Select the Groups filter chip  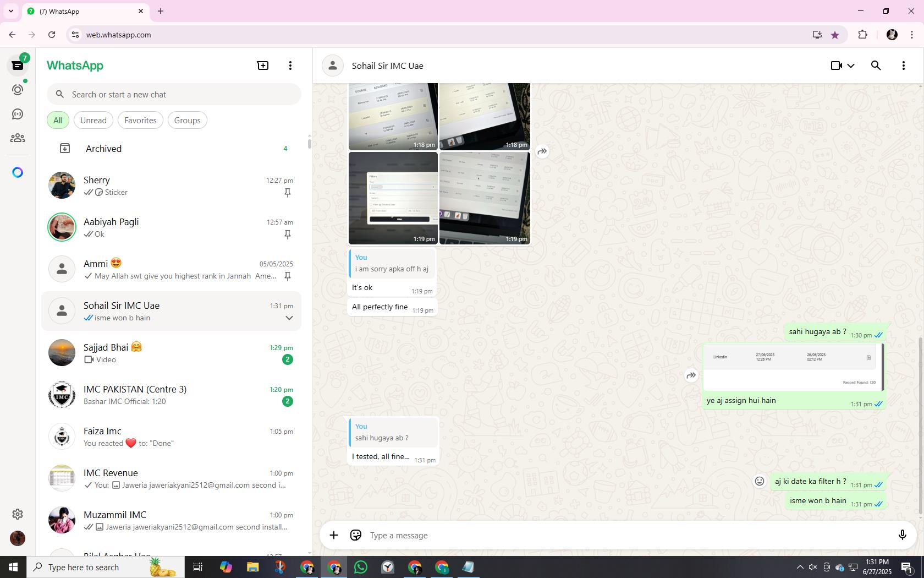tap(187, 120)
